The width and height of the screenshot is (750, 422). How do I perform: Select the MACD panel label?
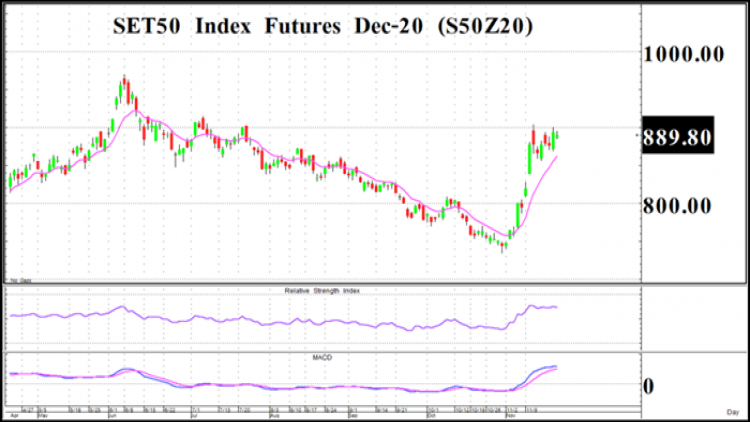click(322, 357)
